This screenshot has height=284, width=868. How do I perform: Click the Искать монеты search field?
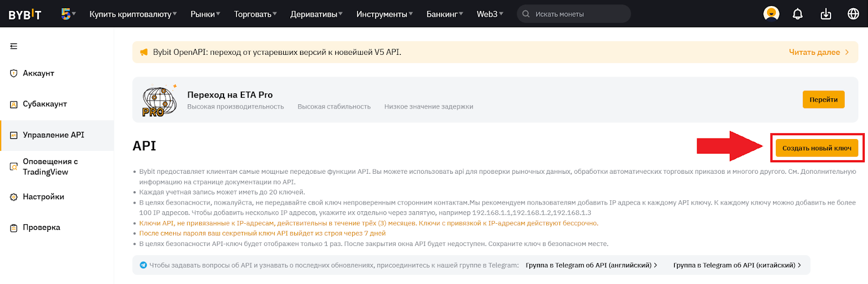point(578,14)
